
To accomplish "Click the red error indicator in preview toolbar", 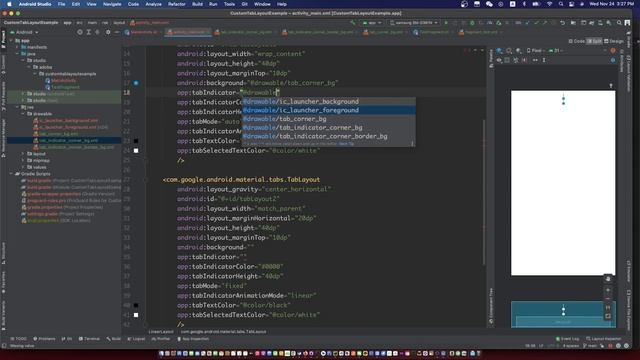I will [x=613, y=51].
